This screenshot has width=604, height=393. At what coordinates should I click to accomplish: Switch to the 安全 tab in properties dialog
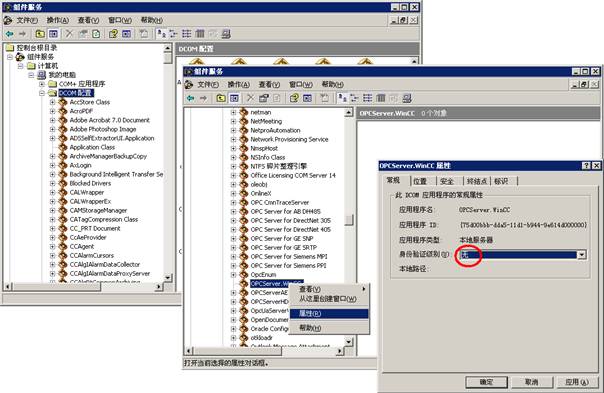[x=447, y=181]
